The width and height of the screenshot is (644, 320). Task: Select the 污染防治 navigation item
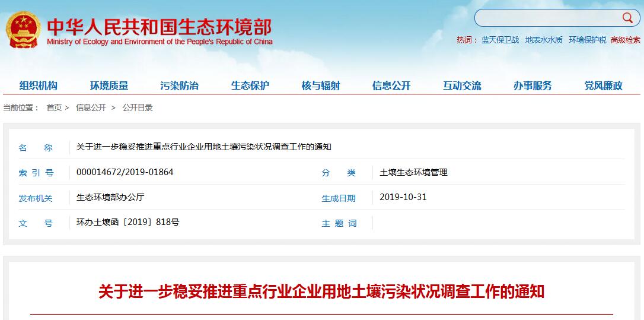(x=180, y=85)
